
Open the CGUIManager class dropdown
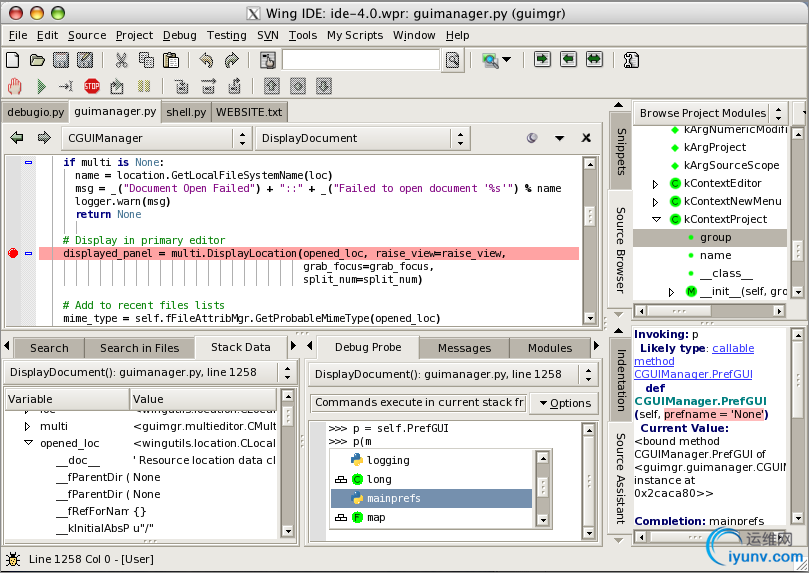[155, 138]
